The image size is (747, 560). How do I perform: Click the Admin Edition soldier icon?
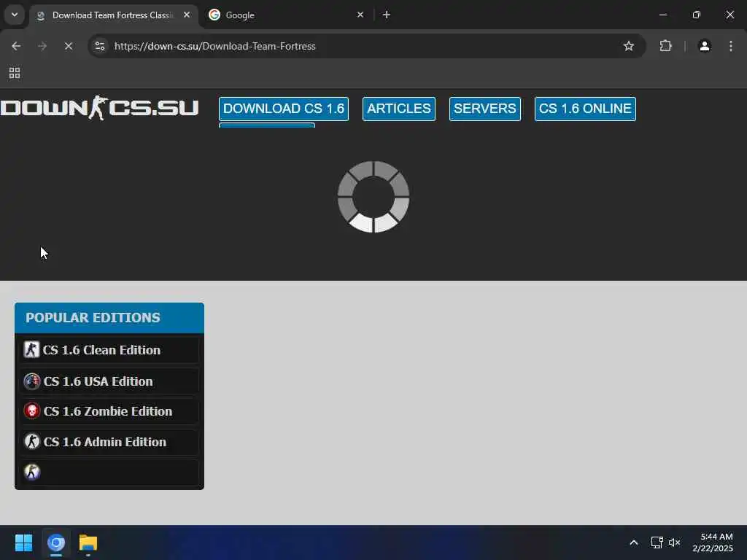[x=32, y=441]
